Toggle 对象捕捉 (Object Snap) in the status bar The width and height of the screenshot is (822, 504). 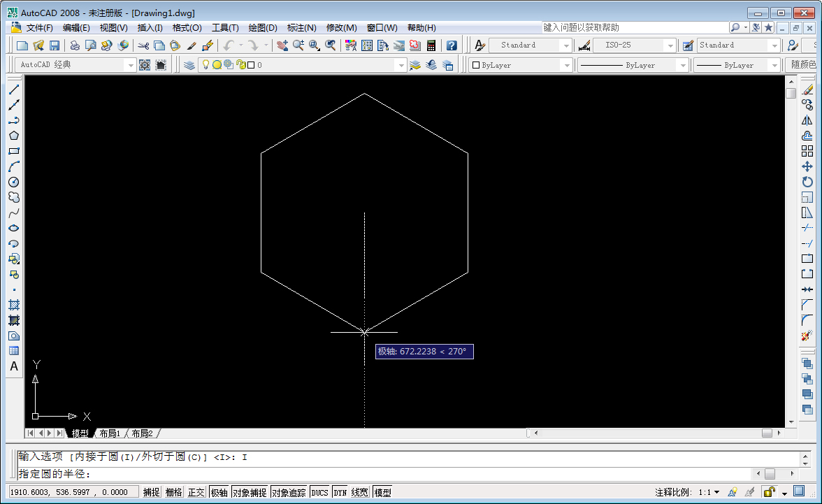[x=250, y=493]
